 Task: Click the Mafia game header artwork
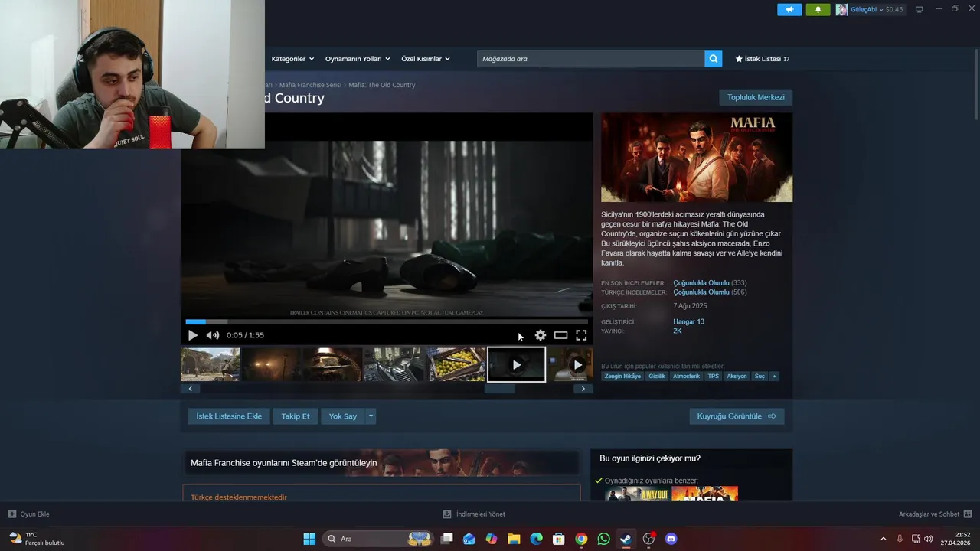click(x=697, y=158)
